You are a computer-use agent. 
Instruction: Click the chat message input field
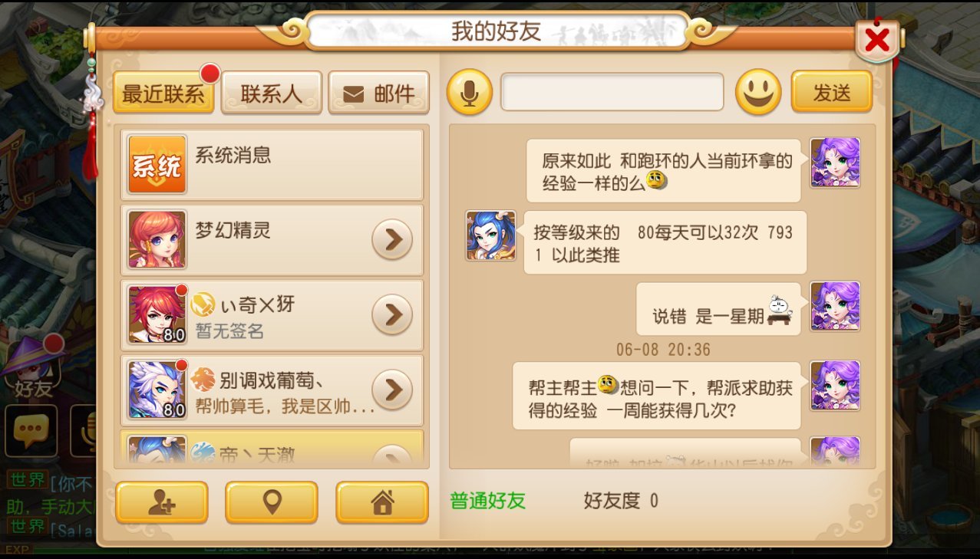[x=612, y=92]
